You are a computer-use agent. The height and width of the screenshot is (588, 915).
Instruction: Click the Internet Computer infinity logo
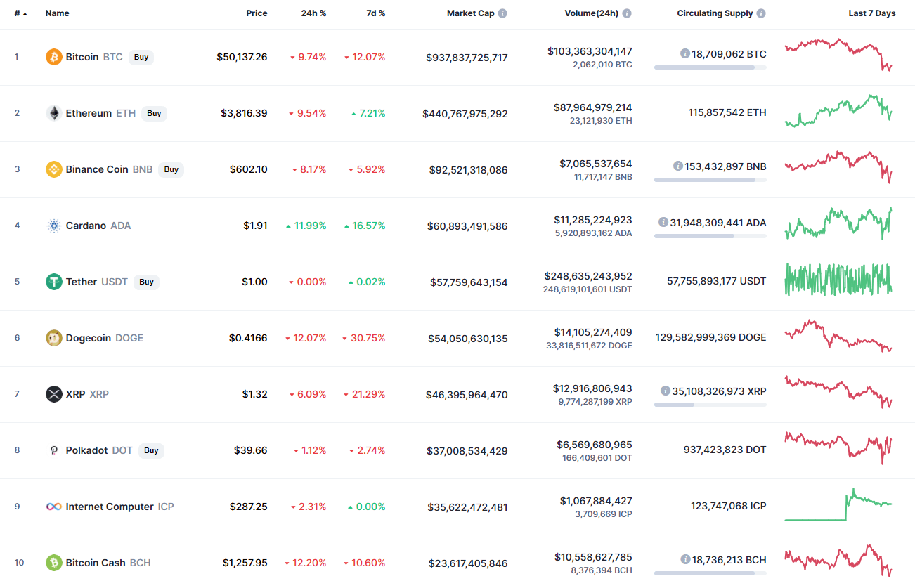[x=53, y=507]
